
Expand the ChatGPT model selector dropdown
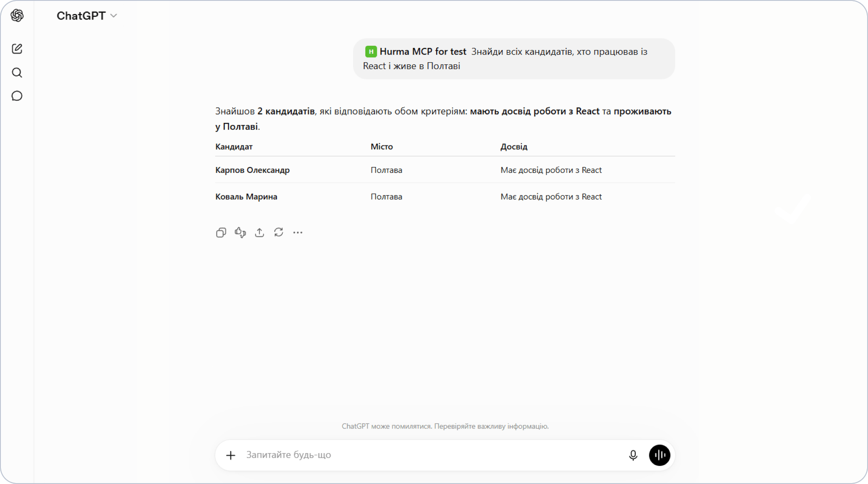pos(87,16)
